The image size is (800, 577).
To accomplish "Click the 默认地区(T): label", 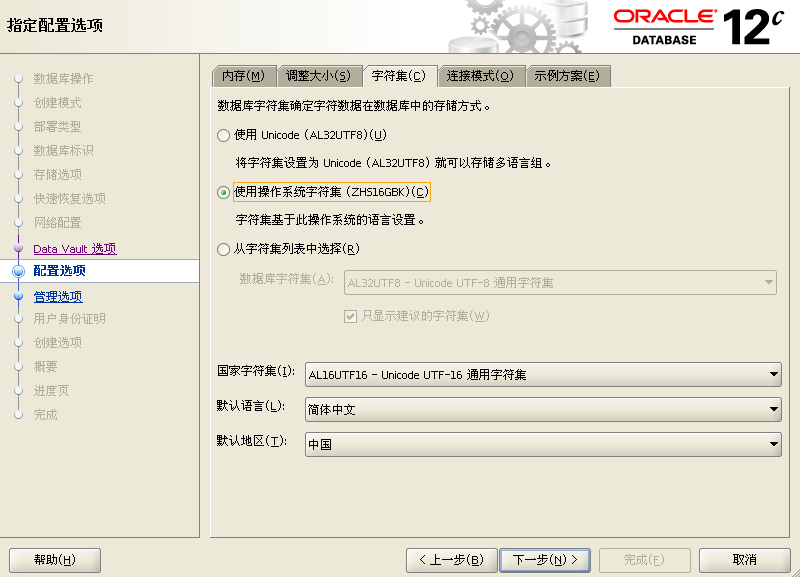I will [x=252, y=441].
